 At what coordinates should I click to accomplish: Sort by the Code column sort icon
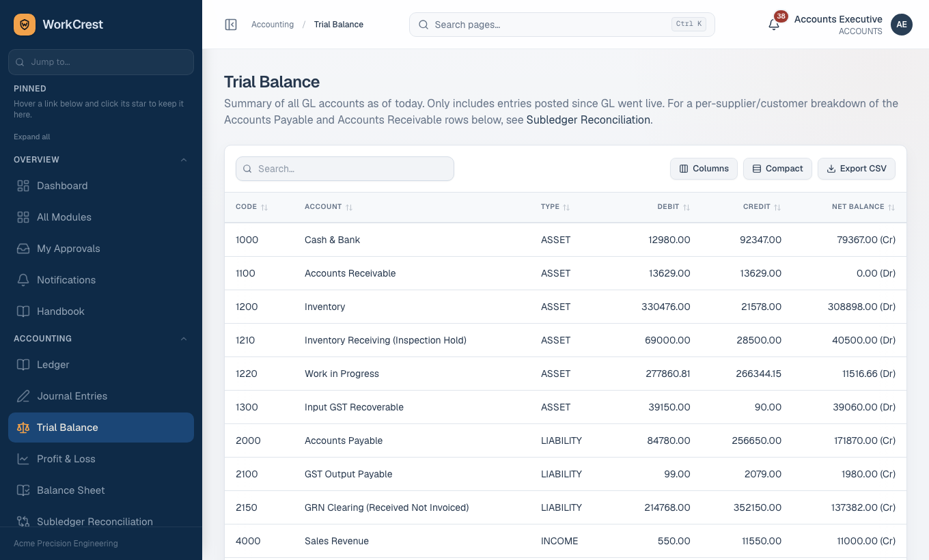264,207
